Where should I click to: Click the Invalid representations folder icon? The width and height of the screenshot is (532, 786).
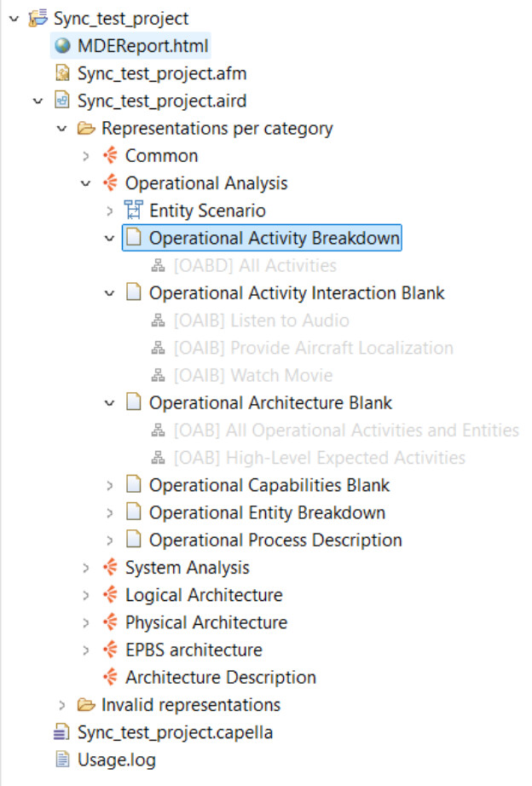pos(85,705)
